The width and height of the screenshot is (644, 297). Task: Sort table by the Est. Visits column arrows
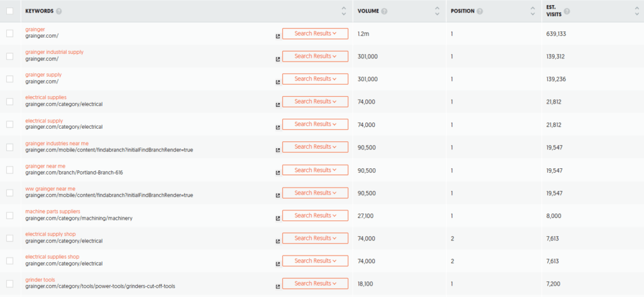pos(637,11)
